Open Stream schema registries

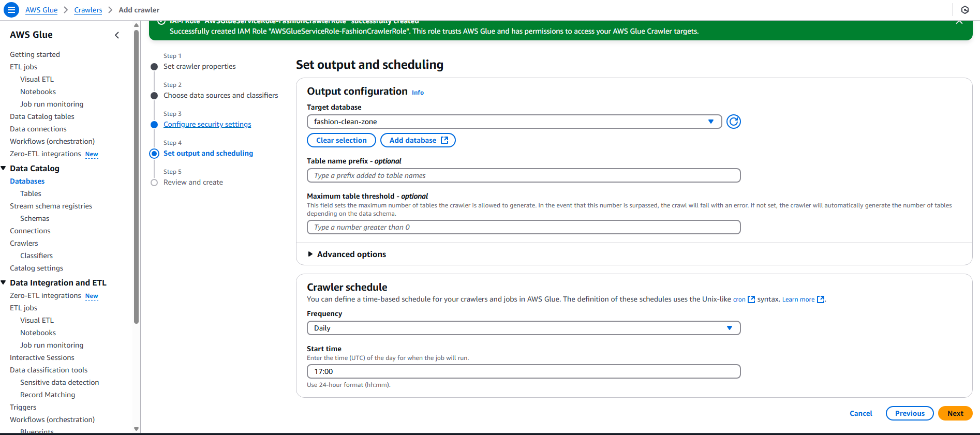coord(51,206)
